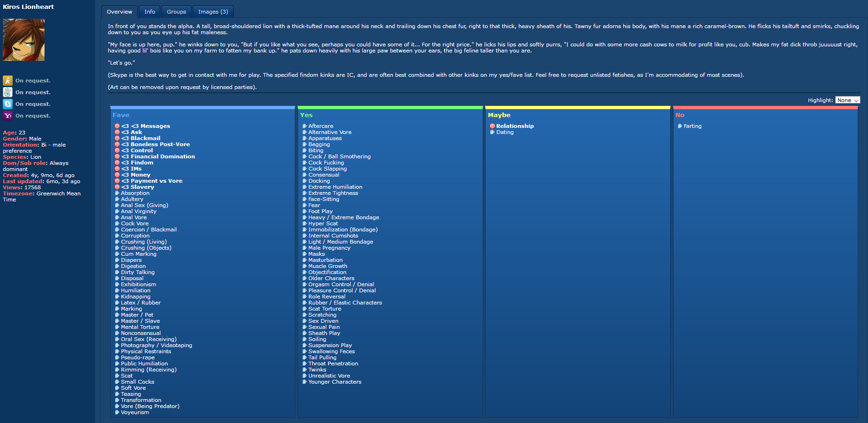Click the 'Dirty Talking' entry

tap(138, 272)
